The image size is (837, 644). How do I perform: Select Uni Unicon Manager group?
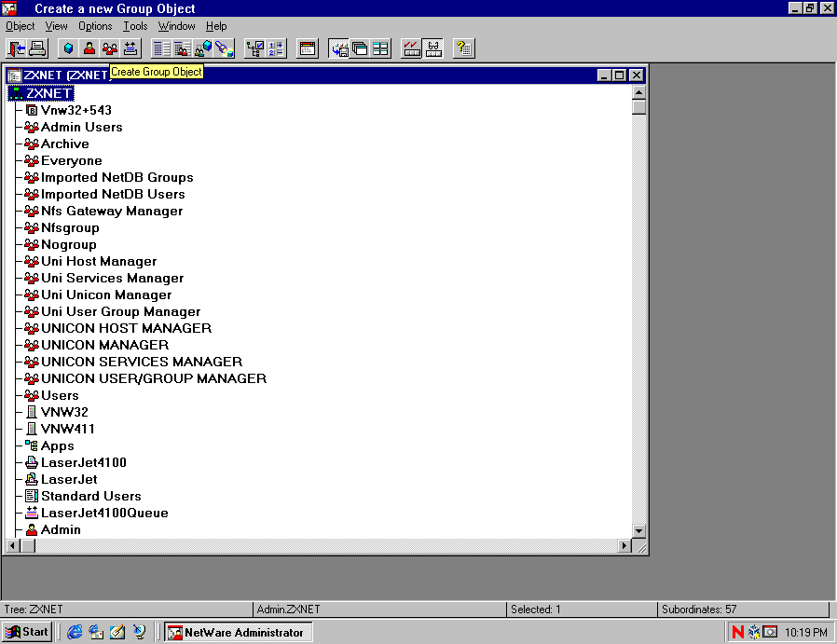(x=98, y=295)
